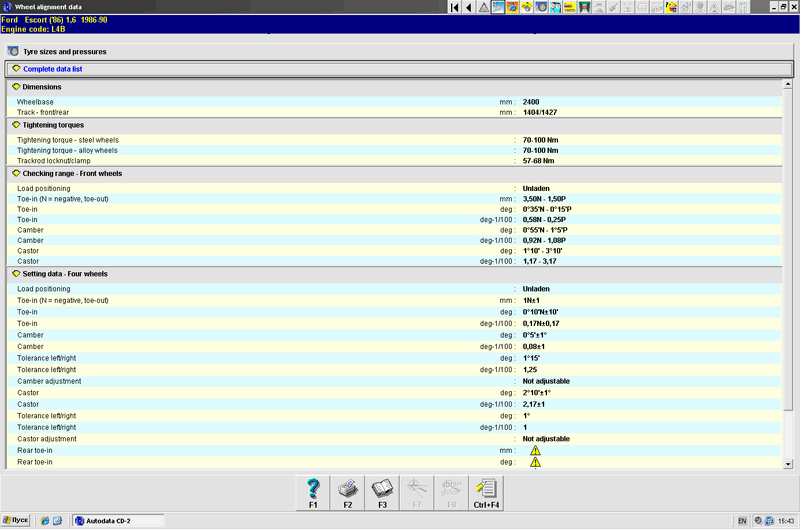
Task: Click the 0°55'N - 1°5'P camber value
Action: click(x=544, y=230)
